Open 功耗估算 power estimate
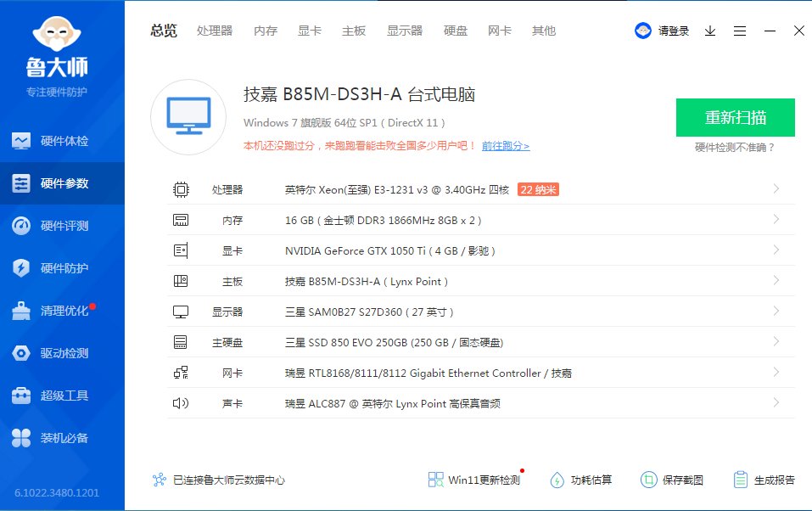This screenshot has height=511, width=812. (x=580, y=480)
